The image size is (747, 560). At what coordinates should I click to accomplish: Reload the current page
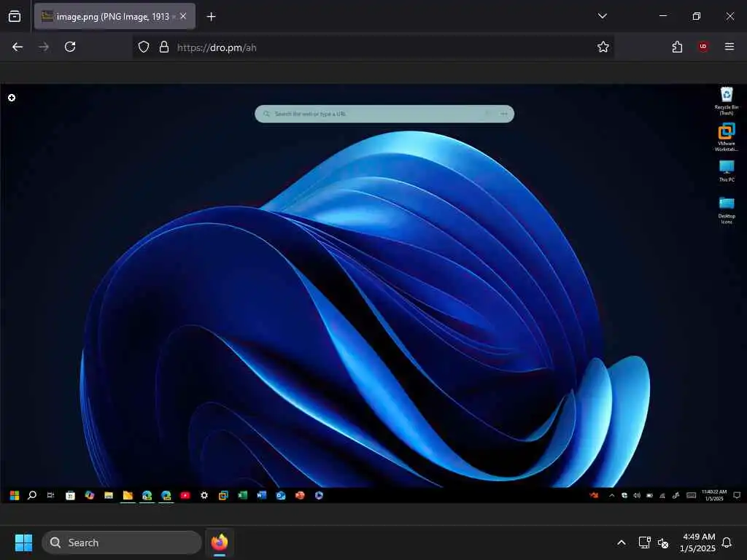coord(70,47)
